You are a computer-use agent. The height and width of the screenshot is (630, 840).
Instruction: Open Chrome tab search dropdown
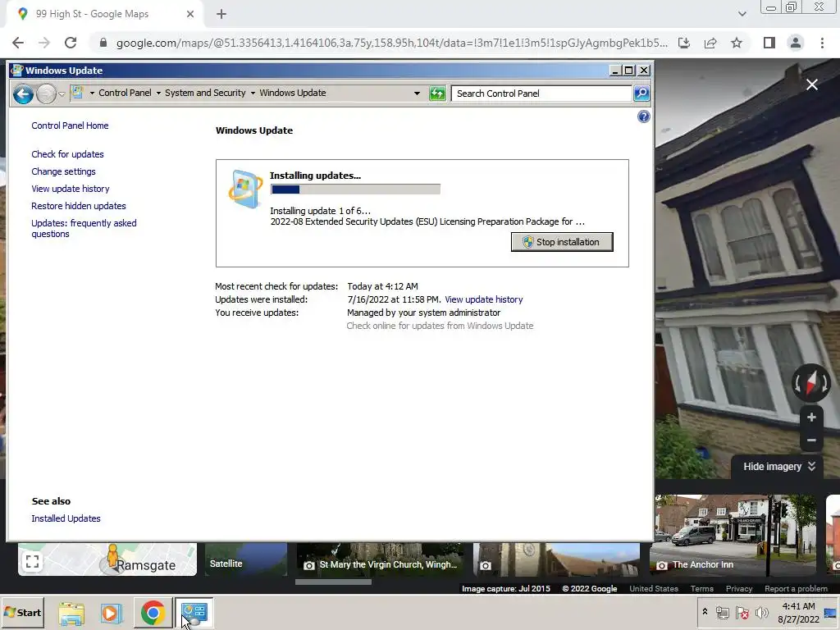pos(742,14)
